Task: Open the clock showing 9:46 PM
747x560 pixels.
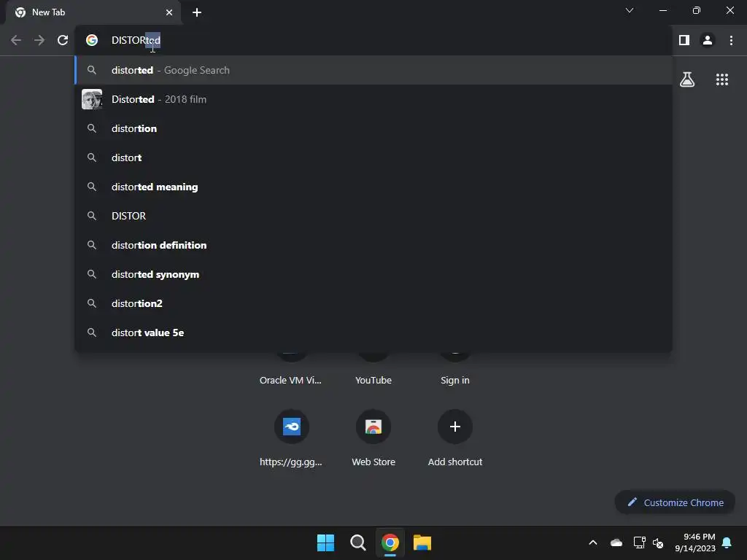Action: point(695,542)
